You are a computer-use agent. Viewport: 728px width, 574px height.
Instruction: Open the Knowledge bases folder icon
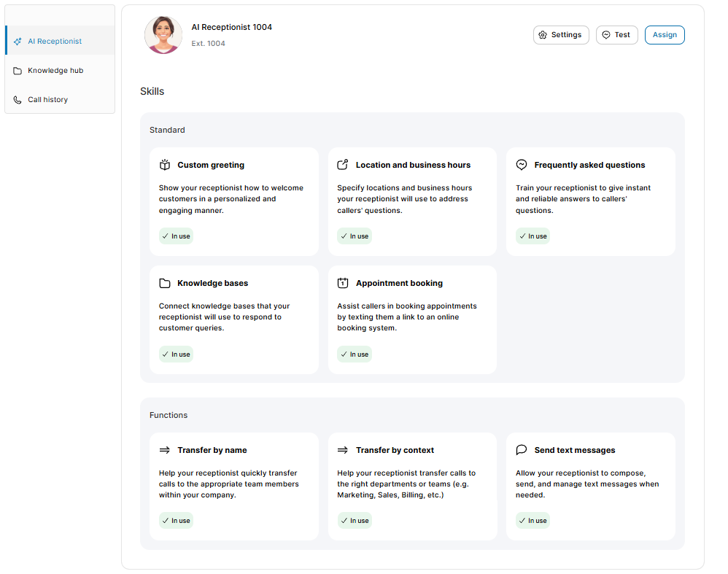point(163,282)
